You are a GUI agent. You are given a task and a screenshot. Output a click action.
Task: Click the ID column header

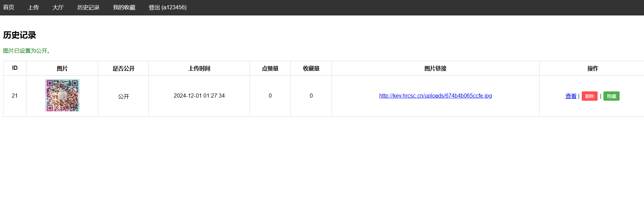pos(15,68)
